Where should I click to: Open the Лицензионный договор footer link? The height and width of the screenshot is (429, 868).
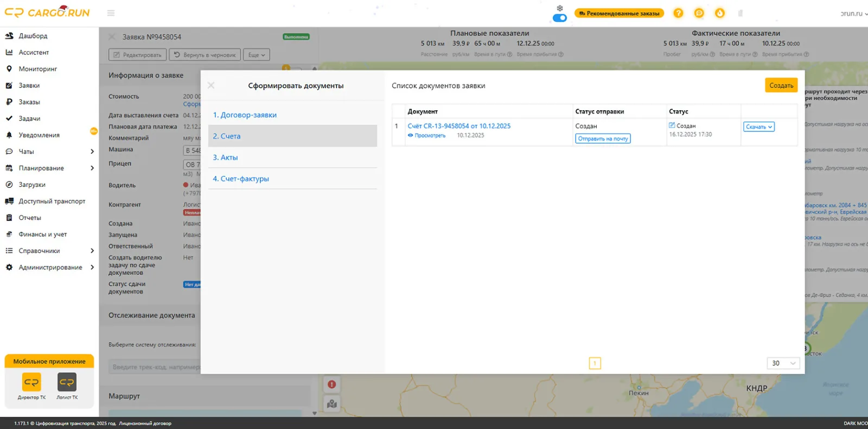145,424
